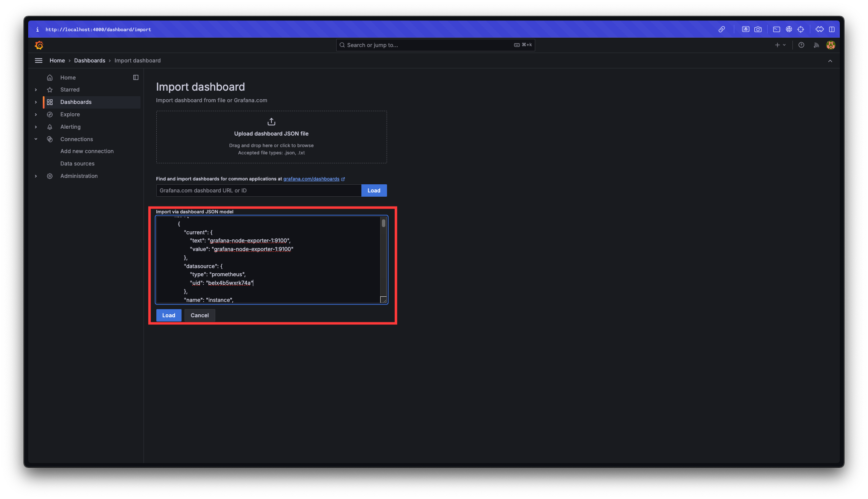The image size is (868, 499).
Task: Click the user avatar profile icon
Action: (x=830, y=45)
